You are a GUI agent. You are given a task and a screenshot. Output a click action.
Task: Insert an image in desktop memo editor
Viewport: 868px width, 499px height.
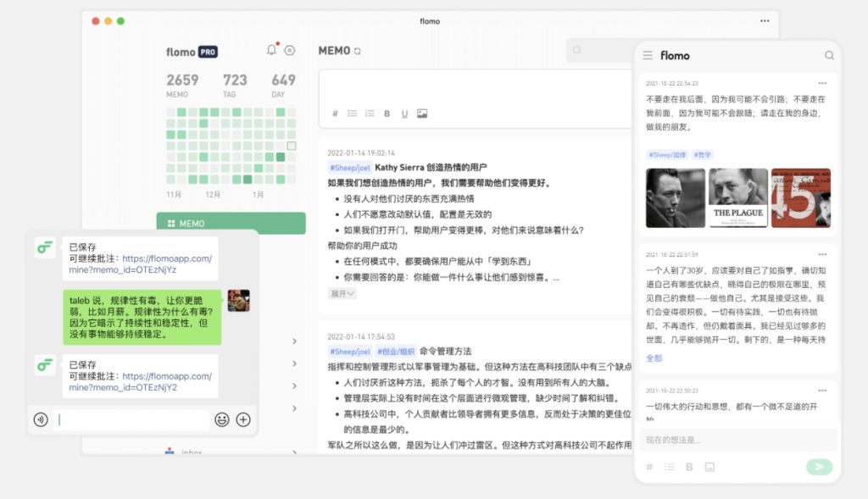click(422, 114)
